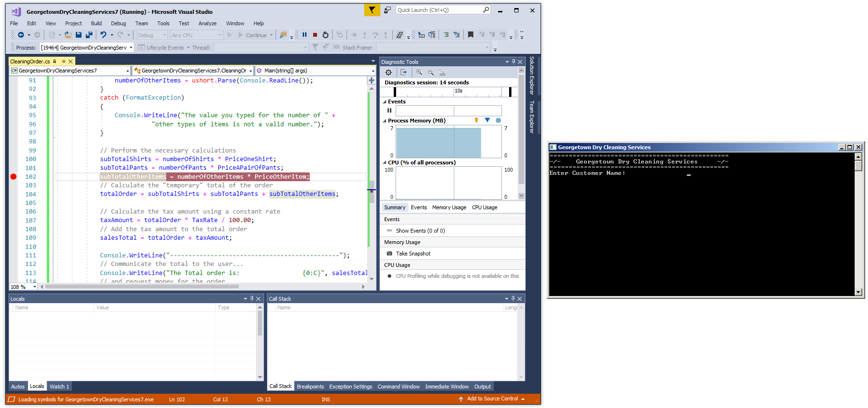The height and width of the screenshot is (408, 868).
Task: Stop debugging with the red square
Action: point(315,35)
